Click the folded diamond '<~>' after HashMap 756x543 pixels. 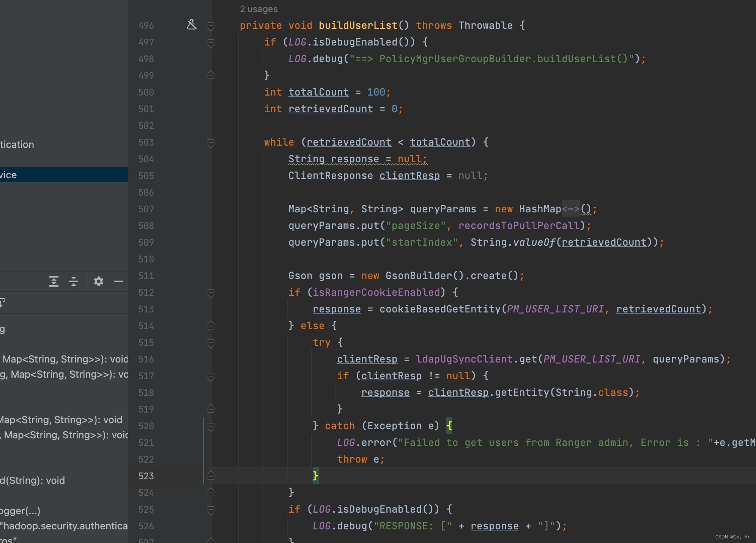(571, 209)
